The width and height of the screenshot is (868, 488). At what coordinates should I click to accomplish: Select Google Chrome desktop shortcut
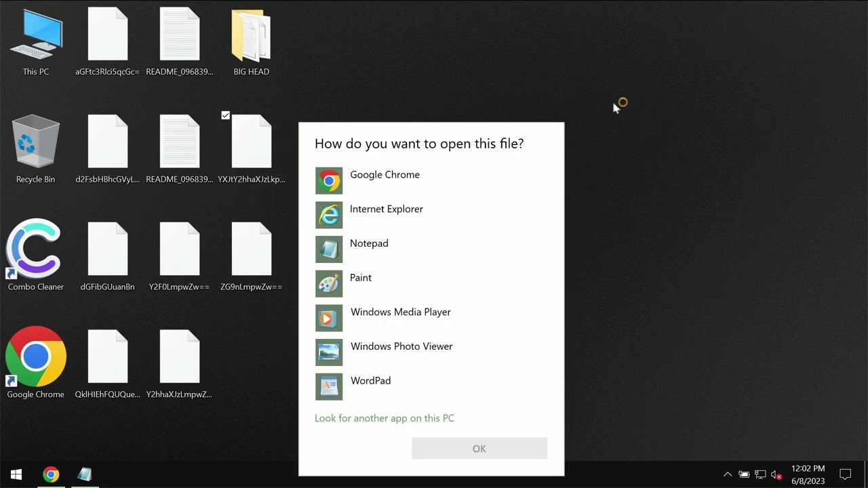(36, 363)
